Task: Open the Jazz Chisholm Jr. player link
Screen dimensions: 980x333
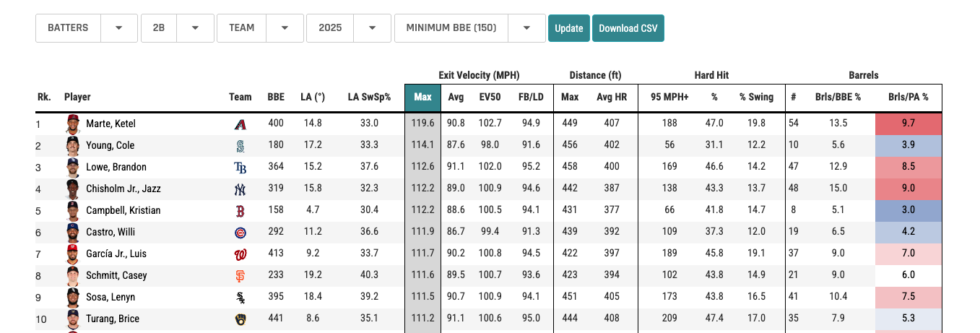Action: point(123,189)
